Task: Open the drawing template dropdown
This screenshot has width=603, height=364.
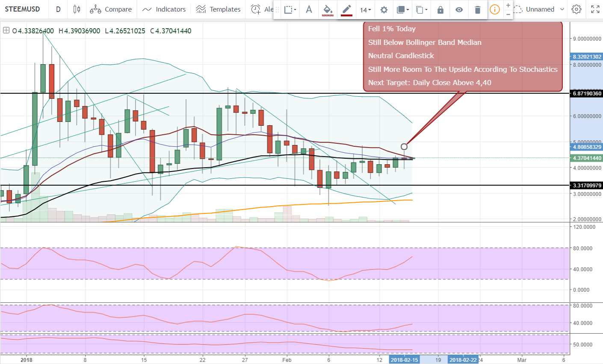Action: tap(290, 9)
